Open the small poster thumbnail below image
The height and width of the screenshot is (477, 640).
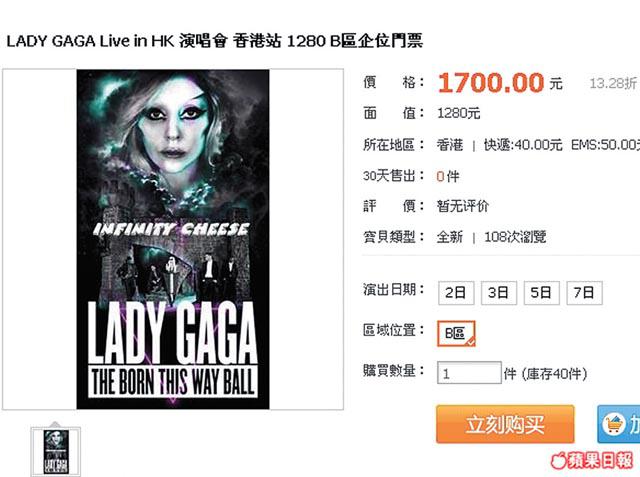click(x=56, y=452)
